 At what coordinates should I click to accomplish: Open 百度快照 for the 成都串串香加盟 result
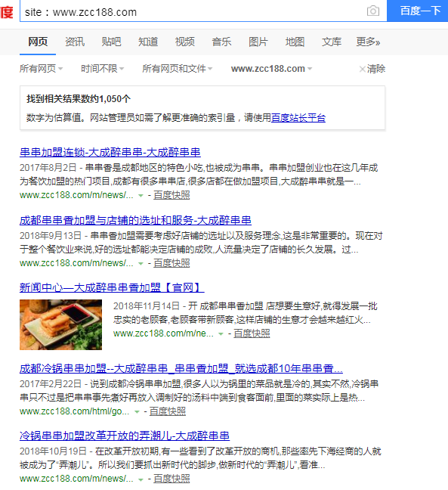(171, 263)
